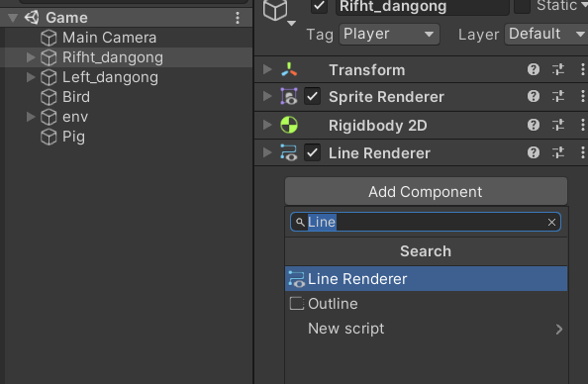Open Line Renderer preset sliders icon
This screenshot has height=384, width=588.
pos(558,152)
